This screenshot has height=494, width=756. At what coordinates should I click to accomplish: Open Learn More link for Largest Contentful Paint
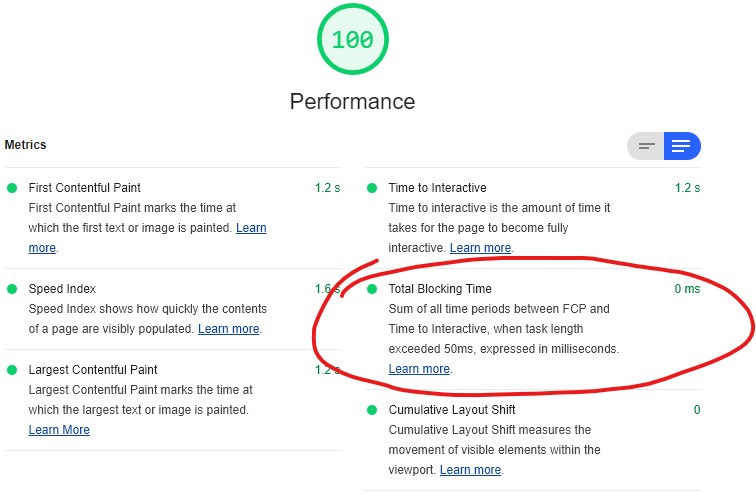(59, 430)
